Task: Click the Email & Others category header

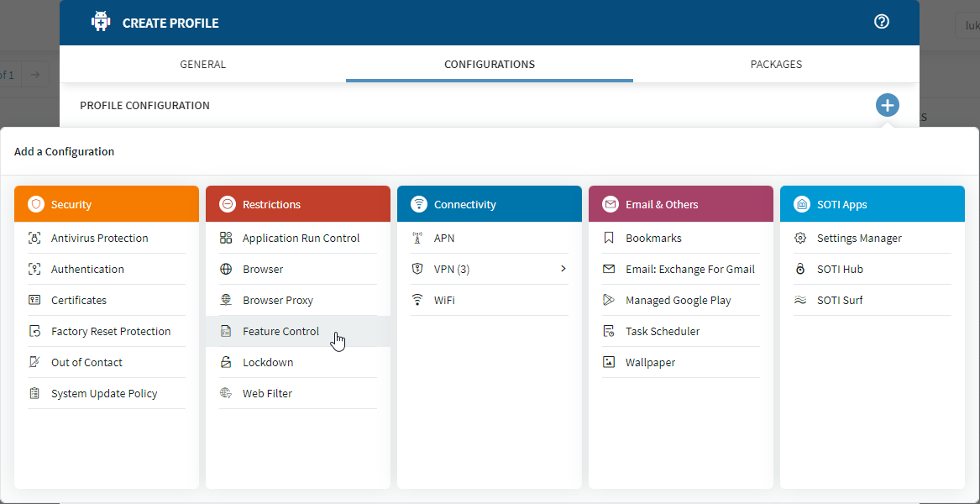Action: pos(680,204)
